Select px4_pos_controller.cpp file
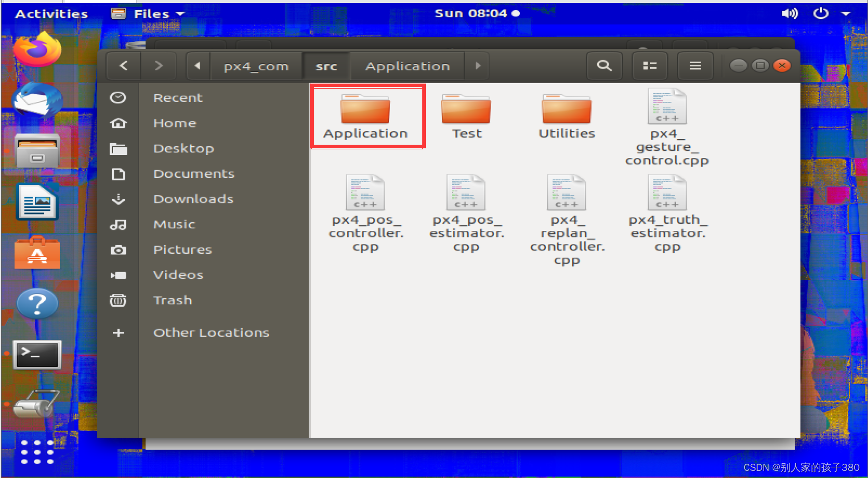Viewport: 868px width, 478px height. click(366, 214)
